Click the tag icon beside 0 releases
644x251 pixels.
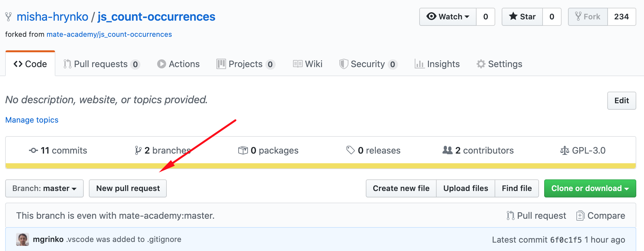(351, 150)
